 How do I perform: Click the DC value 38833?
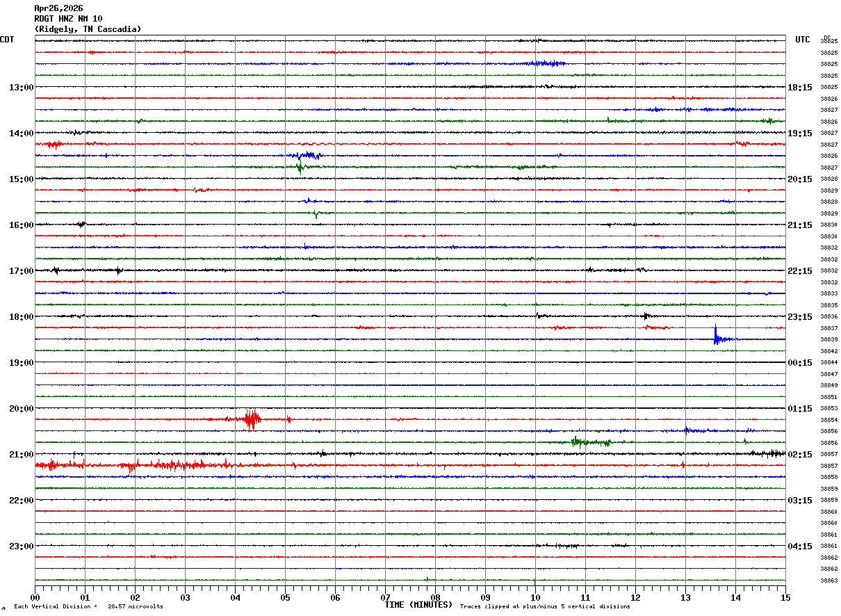(x=829, y=294)
